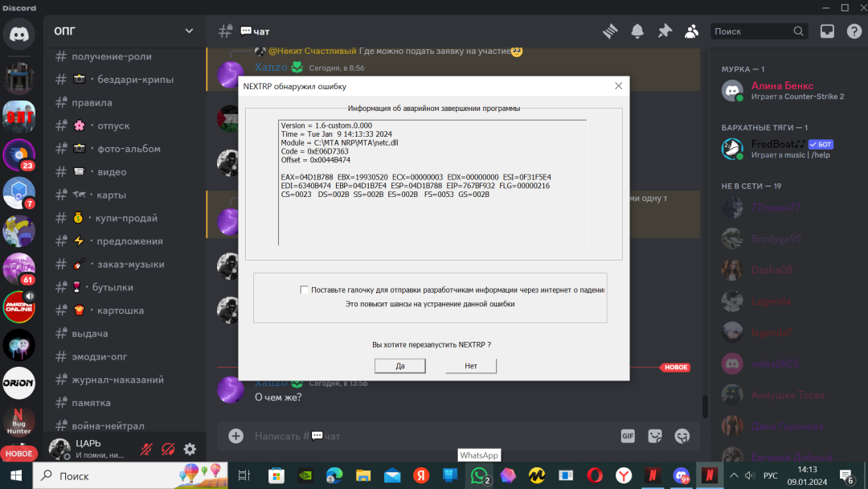Show pinned messages in the channel

click(665, 31)
